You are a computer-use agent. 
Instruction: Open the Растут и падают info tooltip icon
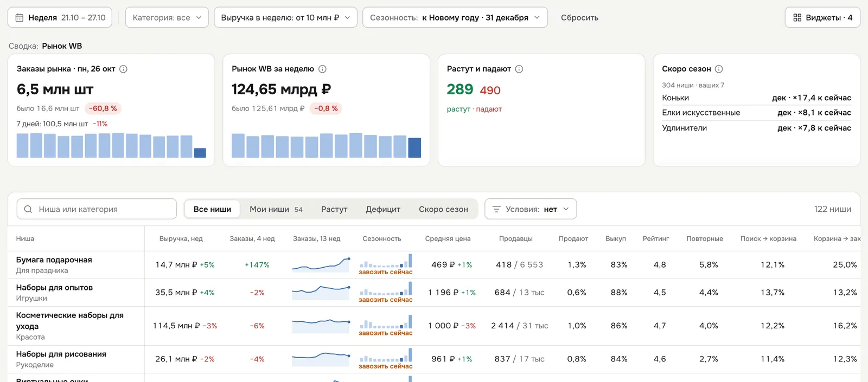[x=519, y=69]
